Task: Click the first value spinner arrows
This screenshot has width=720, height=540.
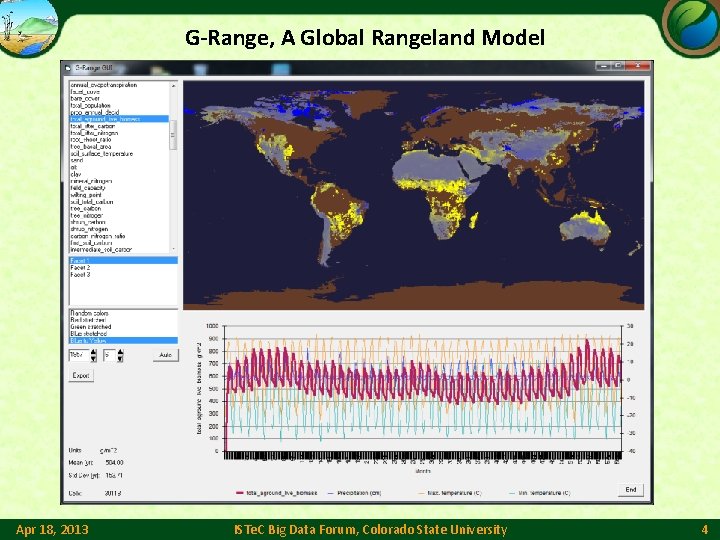Action: click(x=94, y=355)
